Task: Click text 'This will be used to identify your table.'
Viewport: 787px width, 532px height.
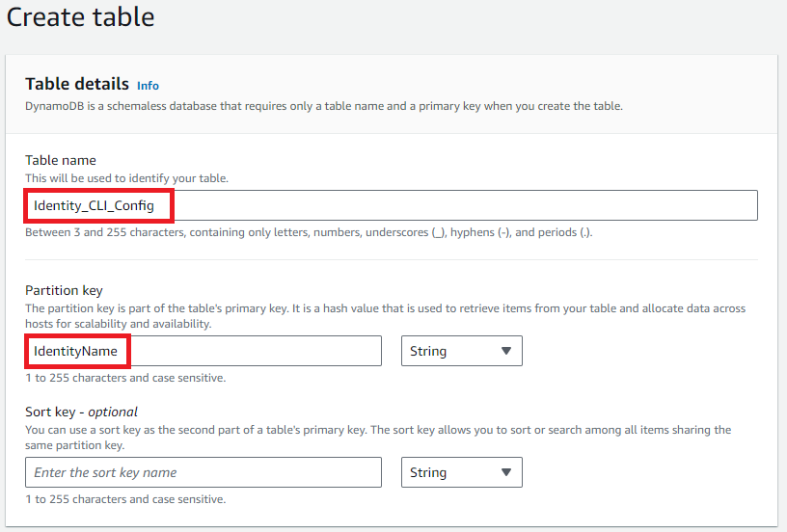Action: point(127,178)
